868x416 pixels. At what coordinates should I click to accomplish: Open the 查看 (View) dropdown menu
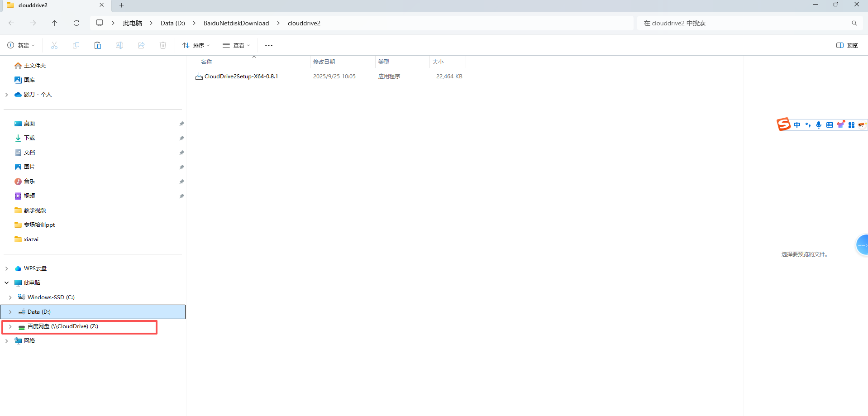click(x=236, y=45)
